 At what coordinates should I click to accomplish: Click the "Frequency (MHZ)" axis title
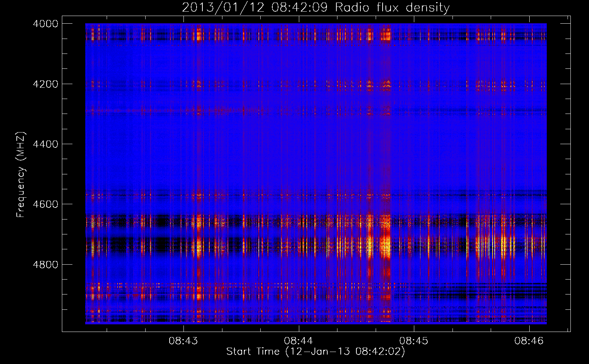pyautogui.click(x=21, y=175)
